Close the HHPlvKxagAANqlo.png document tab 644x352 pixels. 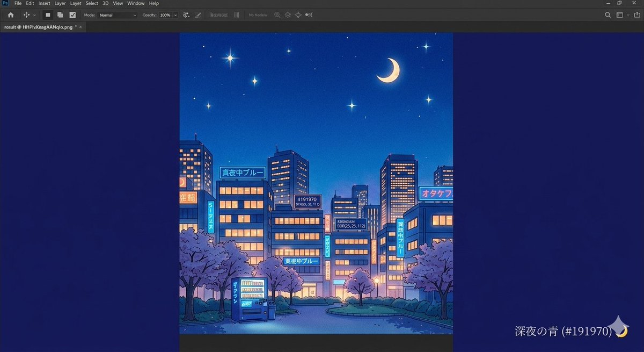coord(80,26)
